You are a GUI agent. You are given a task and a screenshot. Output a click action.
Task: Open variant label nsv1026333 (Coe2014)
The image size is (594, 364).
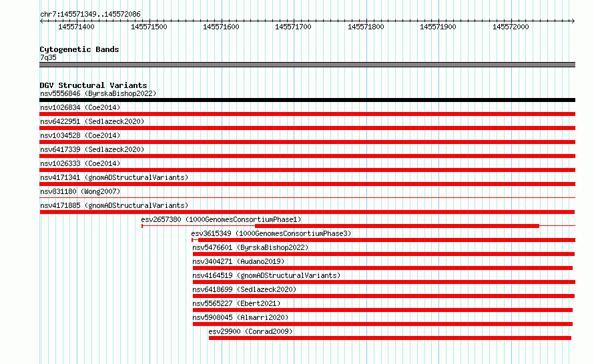80,163
